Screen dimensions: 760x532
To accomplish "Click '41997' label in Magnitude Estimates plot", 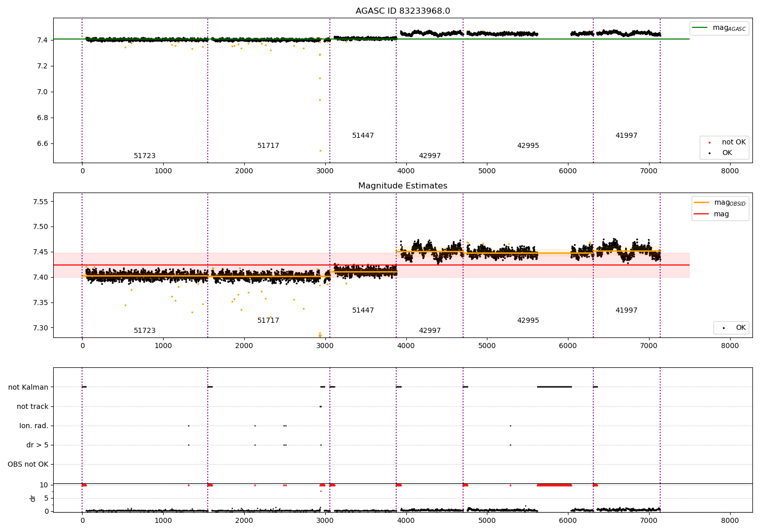I will tap(626, 311).
